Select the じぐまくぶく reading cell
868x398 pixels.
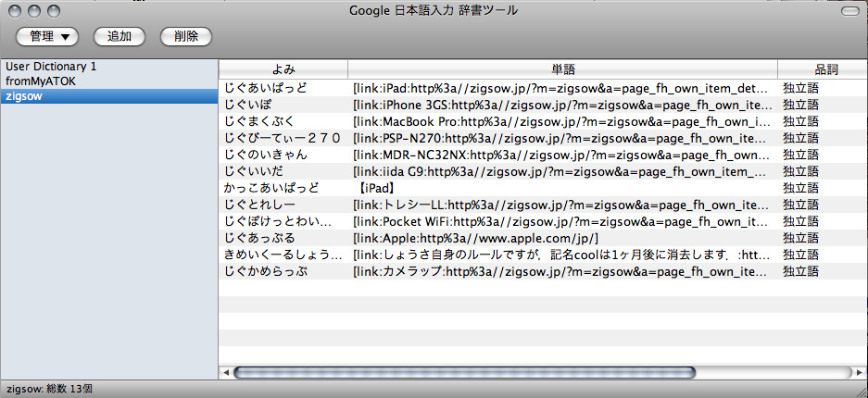(283, 121)
